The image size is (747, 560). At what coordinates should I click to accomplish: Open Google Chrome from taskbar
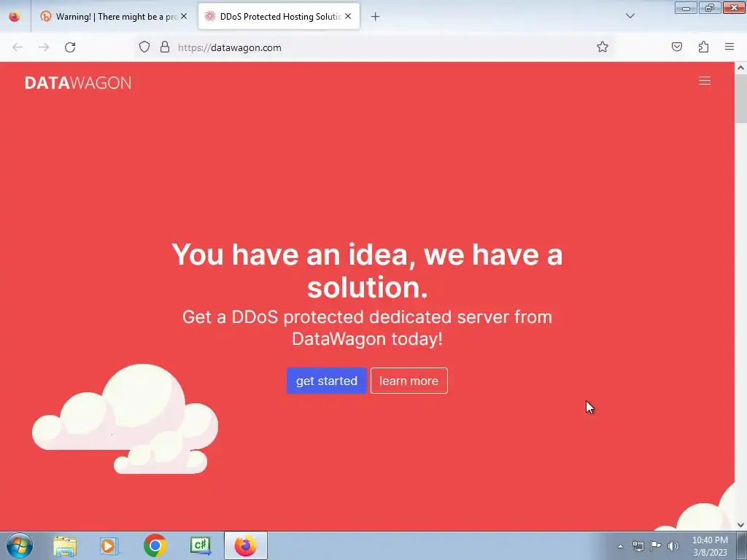point(155,546)
